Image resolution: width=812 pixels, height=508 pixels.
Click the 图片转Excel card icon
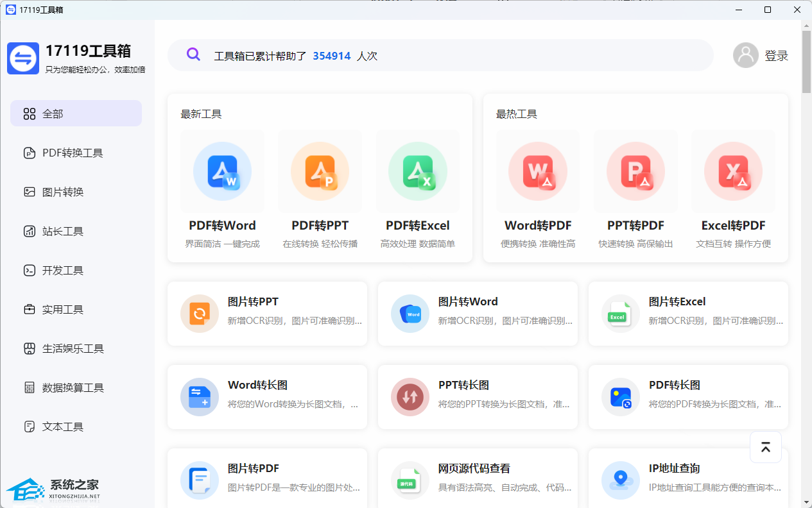click(621, 314)
